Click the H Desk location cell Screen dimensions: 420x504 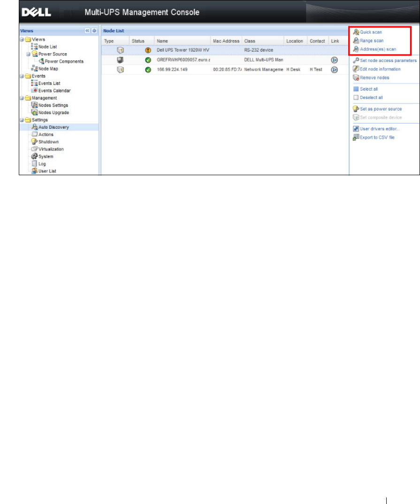pyautogui.click(x=293, y=70)
